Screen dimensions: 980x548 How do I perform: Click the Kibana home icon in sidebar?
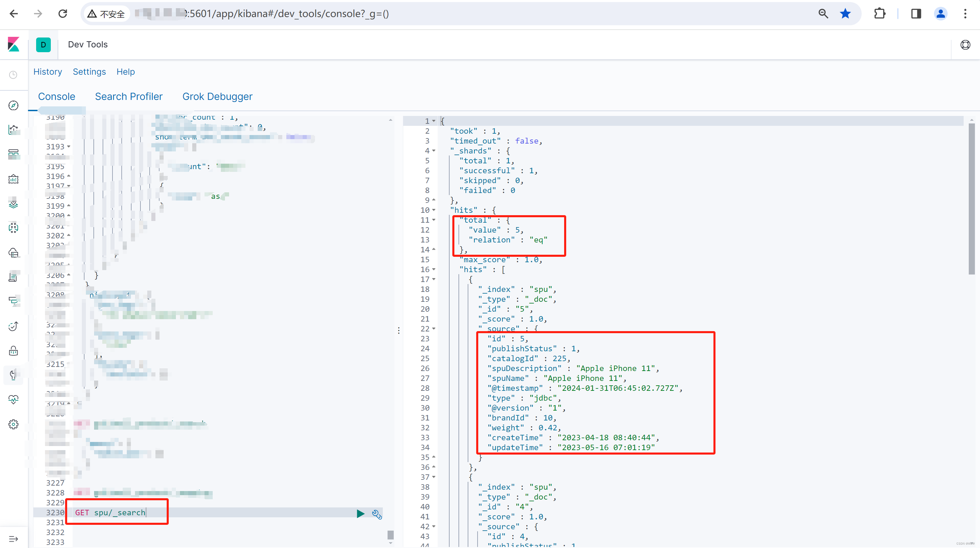click(x=14, y=44)
